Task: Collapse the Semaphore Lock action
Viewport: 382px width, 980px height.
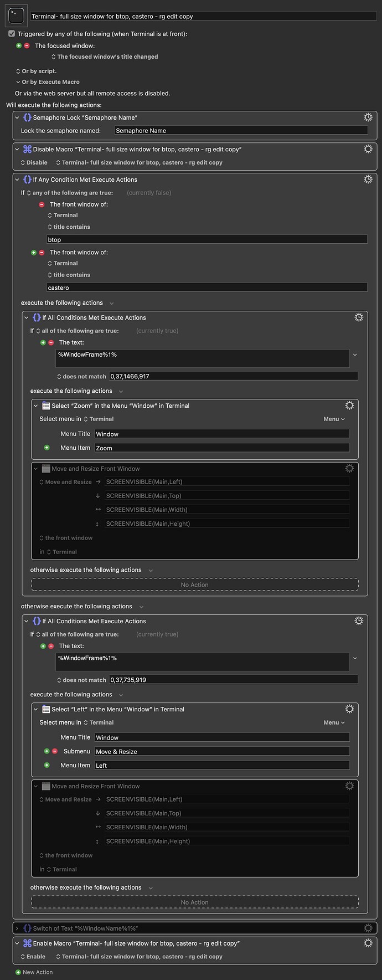Action: click(17, 117)
